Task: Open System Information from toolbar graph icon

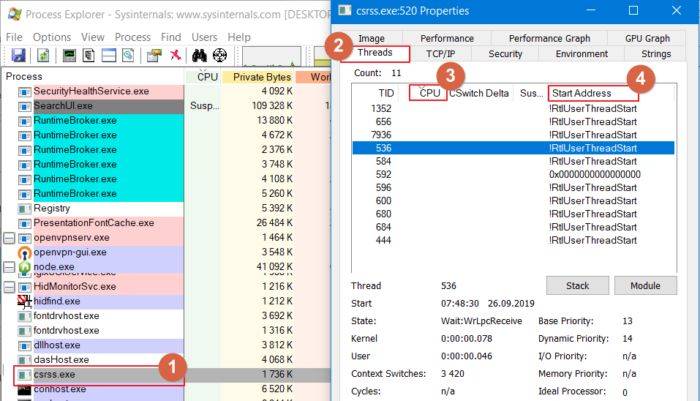Action: click(x=69, y=55)
